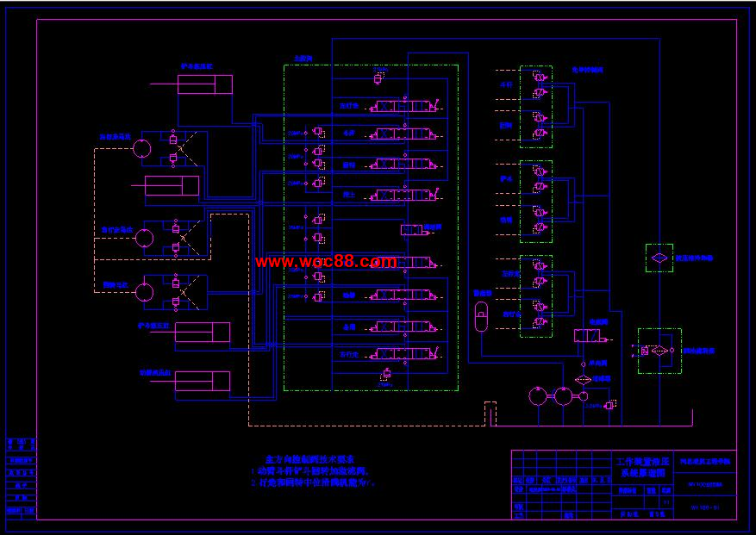The image size is (756, 535).
Task: Click the 斗杆 pilot valve label
Action: 506,84
